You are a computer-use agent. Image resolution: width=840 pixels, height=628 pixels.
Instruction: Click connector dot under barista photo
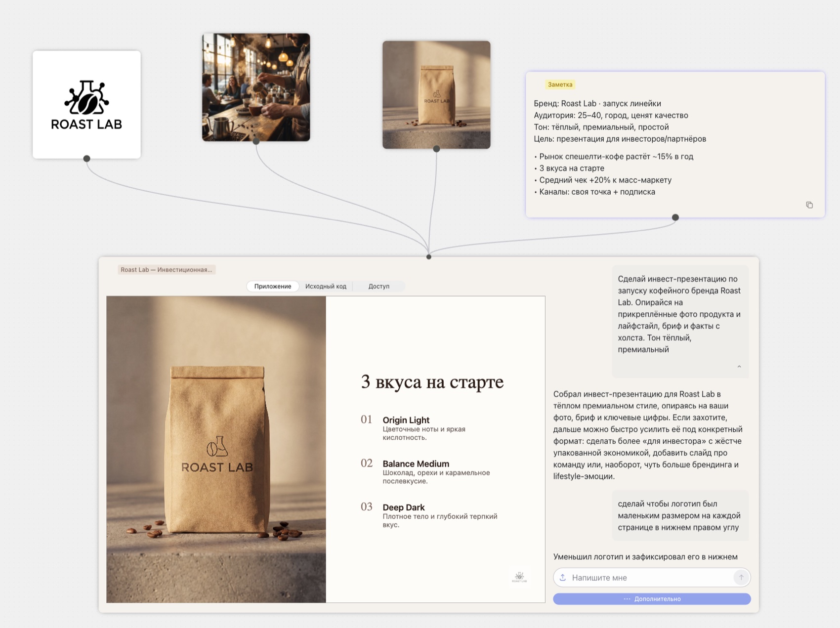[256, 141]
